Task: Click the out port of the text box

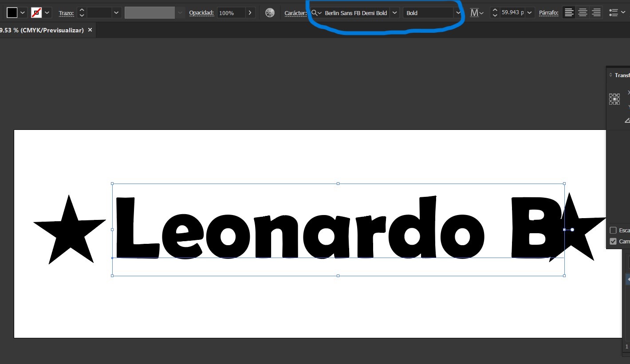Action: pos(572,230)
